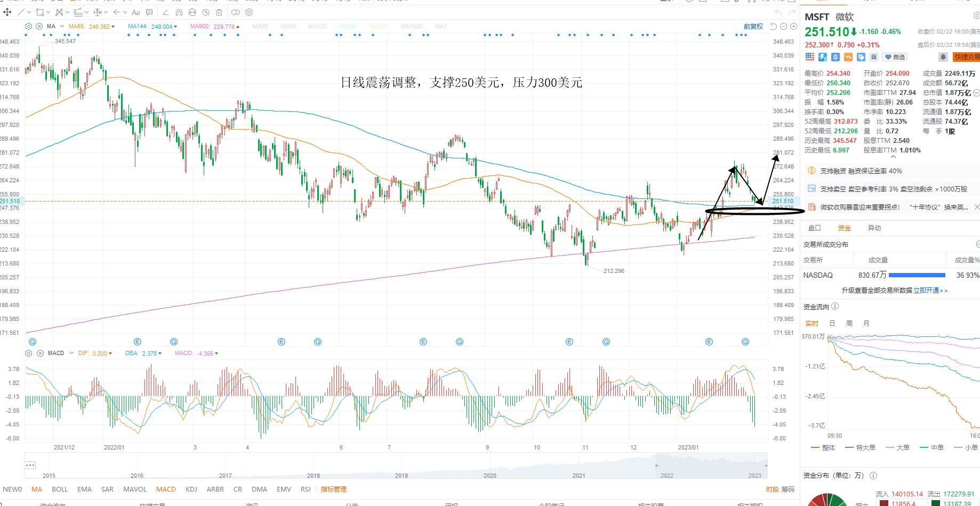Zoom in chart with plus icon

click(793, 26)
